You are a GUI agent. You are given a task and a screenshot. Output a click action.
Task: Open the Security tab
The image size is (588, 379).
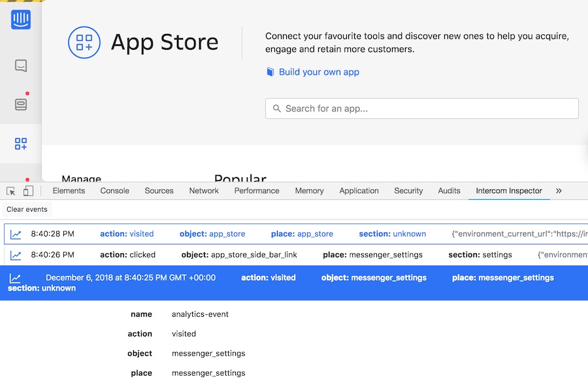coord(408,191)
